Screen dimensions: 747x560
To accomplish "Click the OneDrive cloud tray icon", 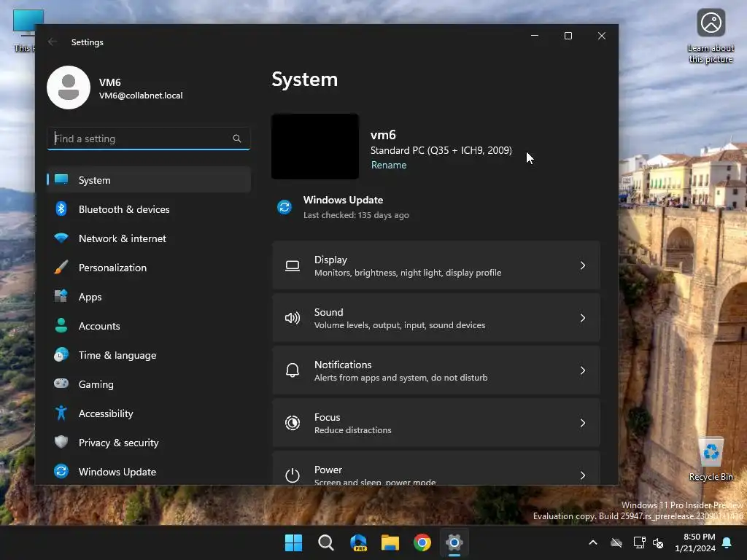I will pyautogui.click(x=616, y=542).
